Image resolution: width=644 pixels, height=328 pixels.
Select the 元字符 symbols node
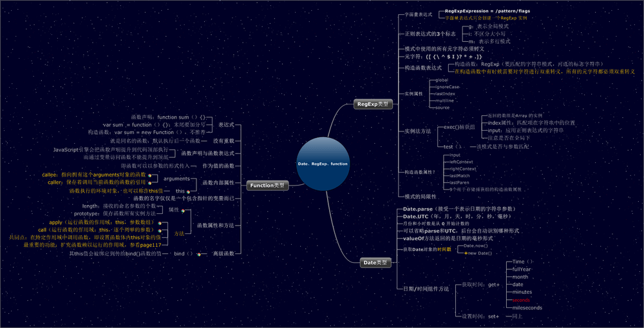[443, 57]
